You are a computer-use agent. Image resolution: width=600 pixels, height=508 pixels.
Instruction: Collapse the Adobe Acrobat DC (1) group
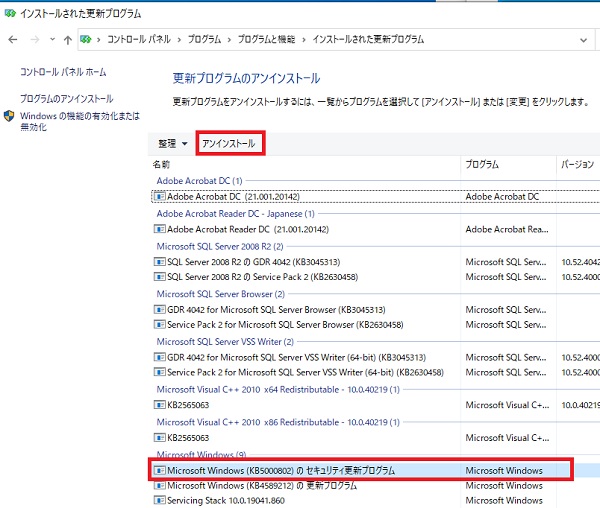[x=199, y=181]
